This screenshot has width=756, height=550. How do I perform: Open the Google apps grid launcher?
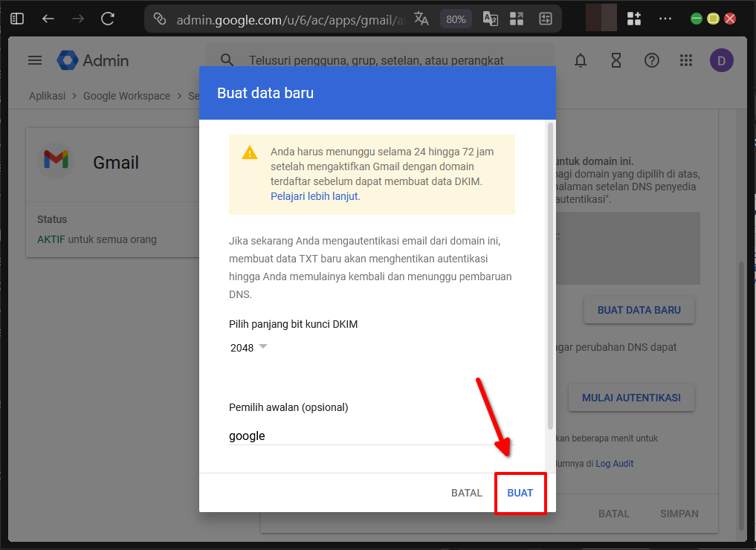[686, 60]
